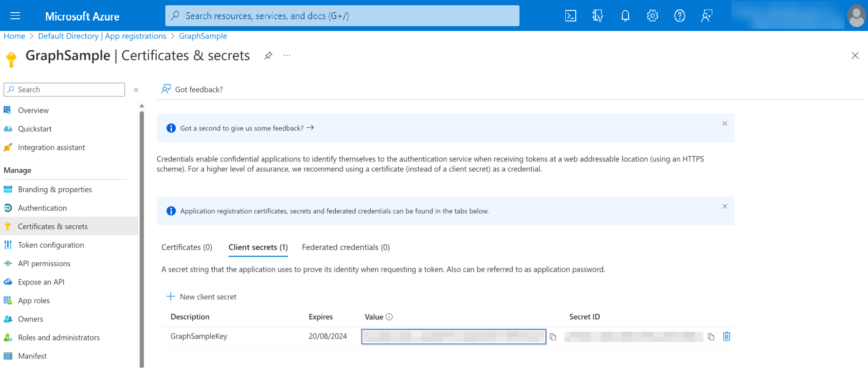Open the notifications bell
The width and height of the screenshot is (868, 368).
click(625, 16)
